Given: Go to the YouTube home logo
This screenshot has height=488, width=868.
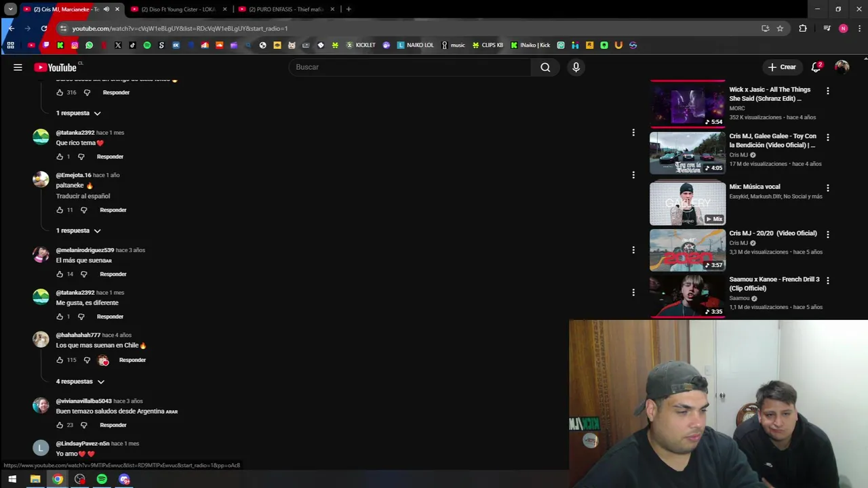Looking at the screenshot, I should 56,67.
